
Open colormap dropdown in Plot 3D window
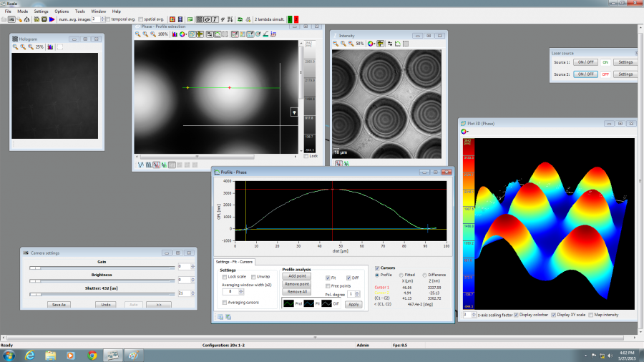click(x=466, y=131)
